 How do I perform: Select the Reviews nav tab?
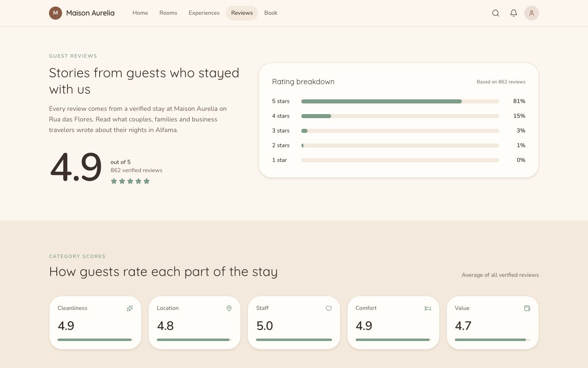coord(242,13)
